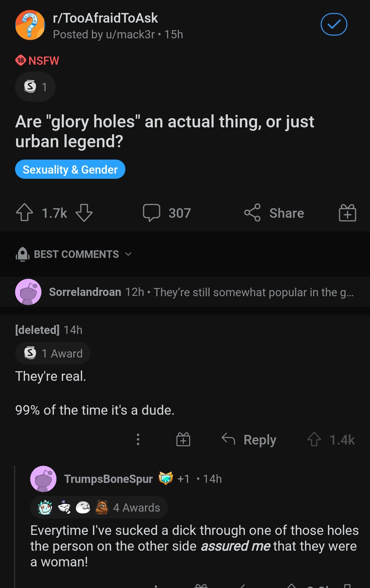Open Sorrelandroan's avatar
Image resolution: width=370 pixels, height=588 pixels.
point(28,292)
